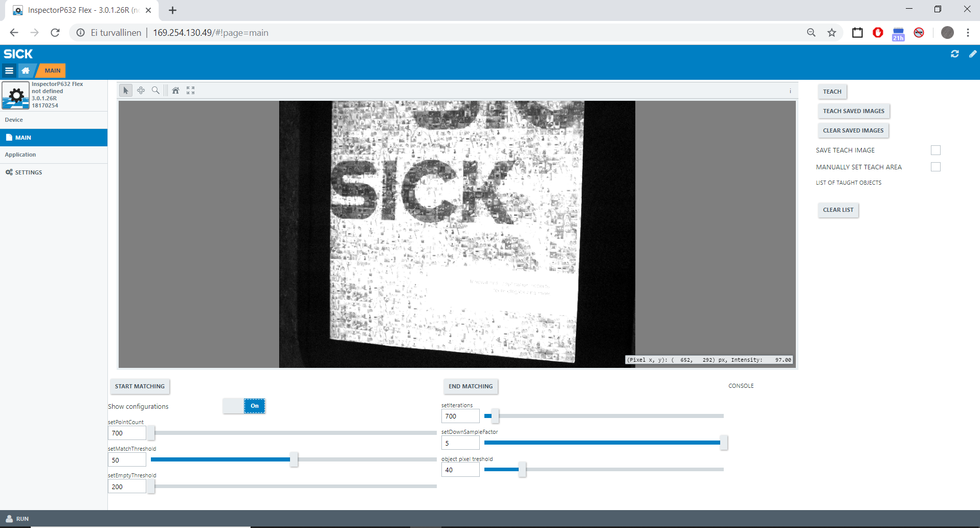The width and height of the screenshot is (980, 528).
Task: Check the Manually Set Teach Area box
Action: 936,167
